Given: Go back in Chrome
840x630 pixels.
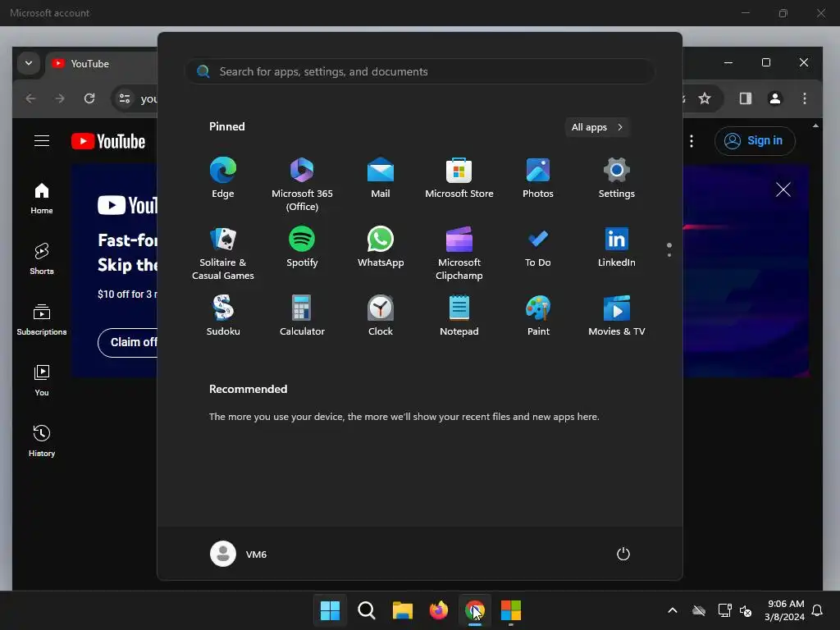Looking at the screenshot, I should click(x=30, y=98).
